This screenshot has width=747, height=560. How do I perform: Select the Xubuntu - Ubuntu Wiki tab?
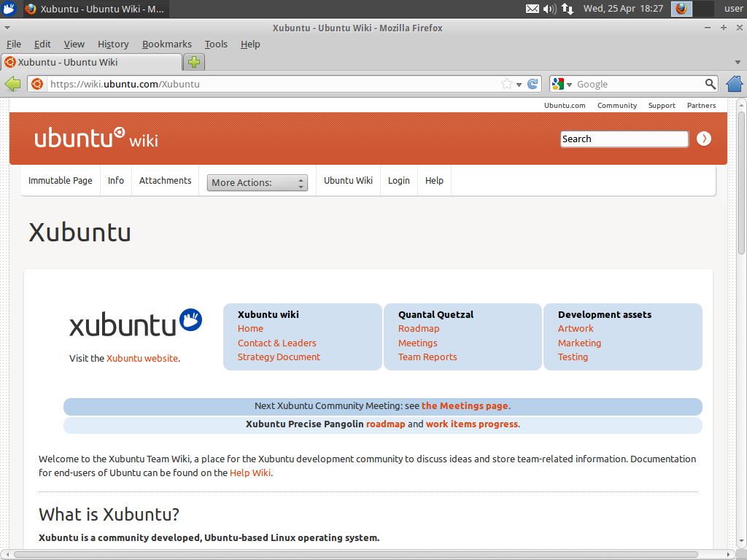[x=91, y=63]
